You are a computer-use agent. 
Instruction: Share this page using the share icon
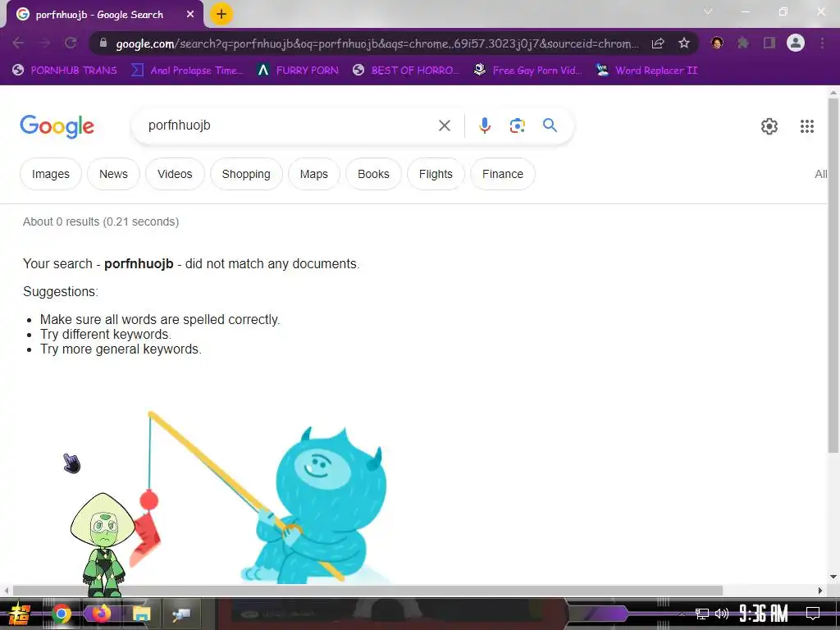(x=658, y=43)
